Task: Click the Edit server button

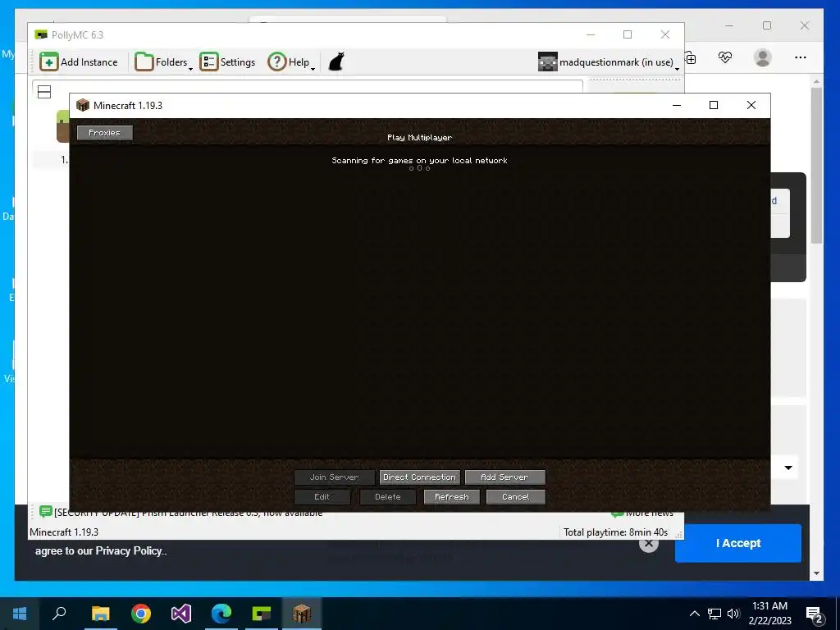Action: (x=322, y=496)
